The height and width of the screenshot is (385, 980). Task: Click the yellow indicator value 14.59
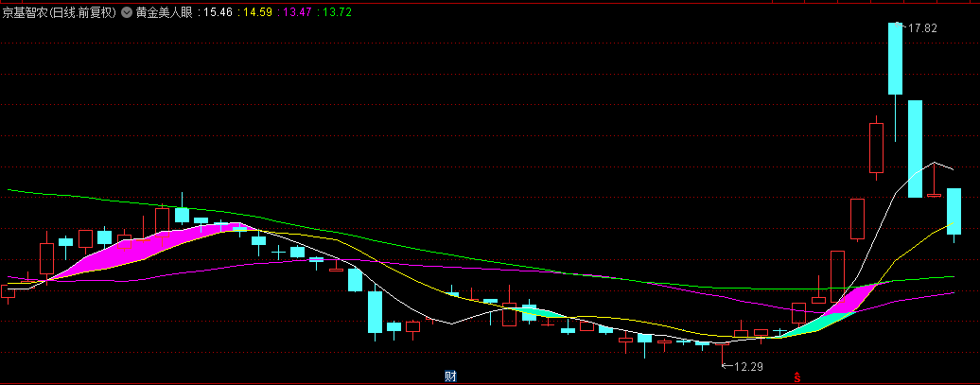[257, 12]
